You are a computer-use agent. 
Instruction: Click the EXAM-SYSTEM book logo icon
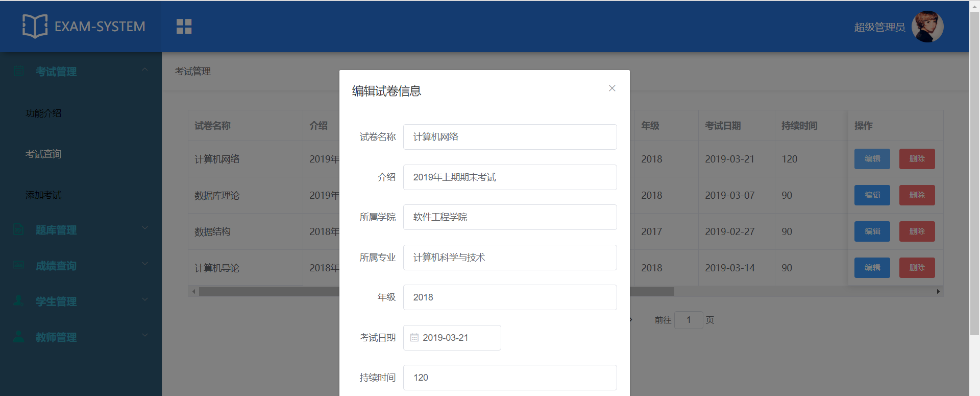(x=35, y=26)
